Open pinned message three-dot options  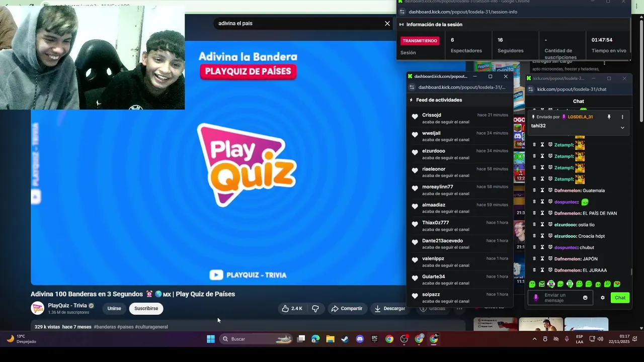622,117
